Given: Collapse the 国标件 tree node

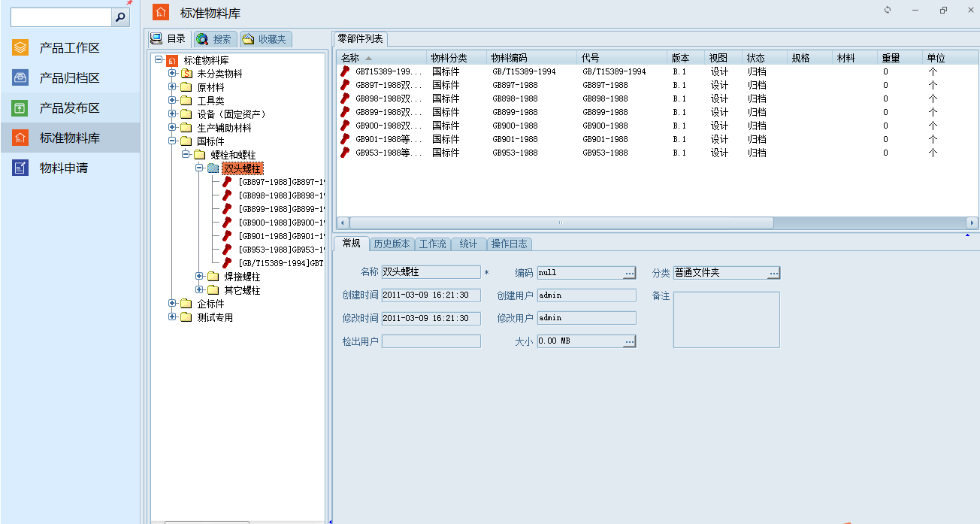Looking at the screenshot, I should pyautogui.click(x=172, y=140).
